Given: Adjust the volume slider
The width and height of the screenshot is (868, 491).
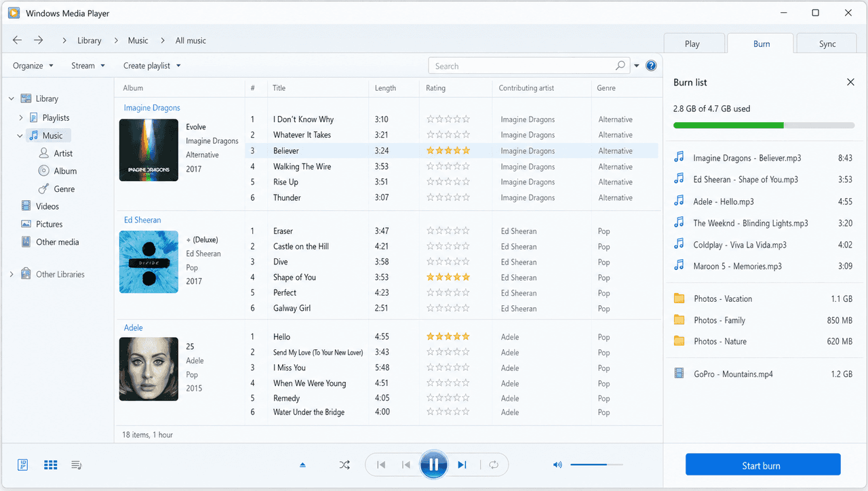Looking at the screenshot, I should click(597, 465).
